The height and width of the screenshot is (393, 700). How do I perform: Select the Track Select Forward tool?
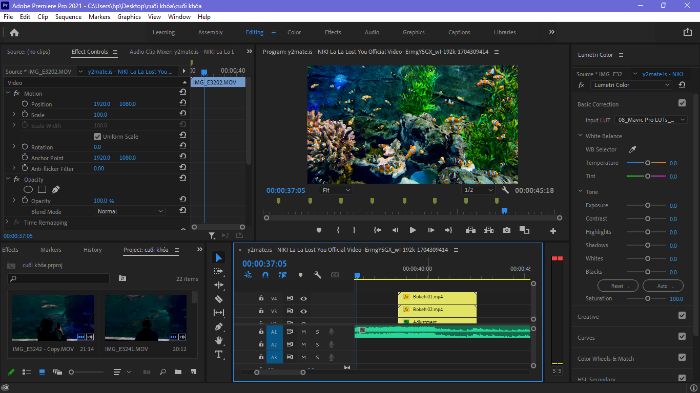click(x=218, y=271)
